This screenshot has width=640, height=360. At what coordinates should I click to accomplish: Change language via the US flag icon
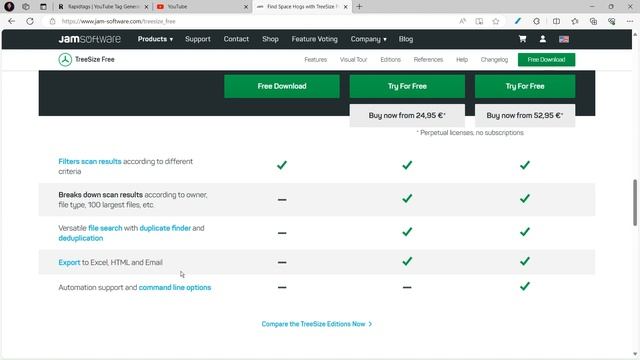564,39
